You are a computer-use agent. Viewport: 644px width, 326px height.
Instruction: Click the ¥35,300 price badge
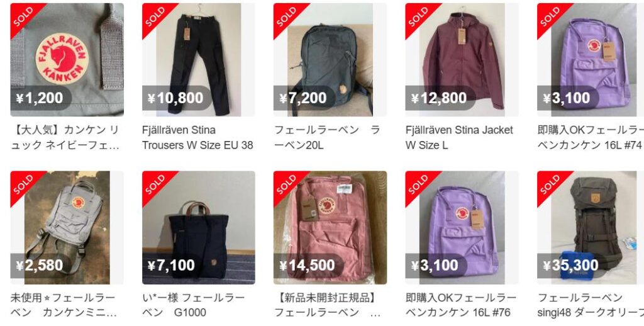[570, 266]
